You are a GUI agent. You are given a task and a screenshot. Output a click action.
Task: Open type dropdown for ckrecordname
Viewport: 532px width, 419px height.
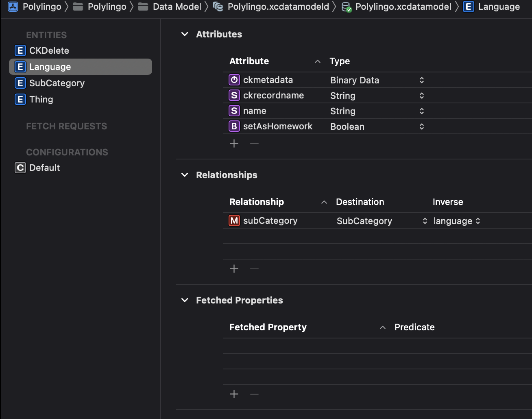pos(422,96)
